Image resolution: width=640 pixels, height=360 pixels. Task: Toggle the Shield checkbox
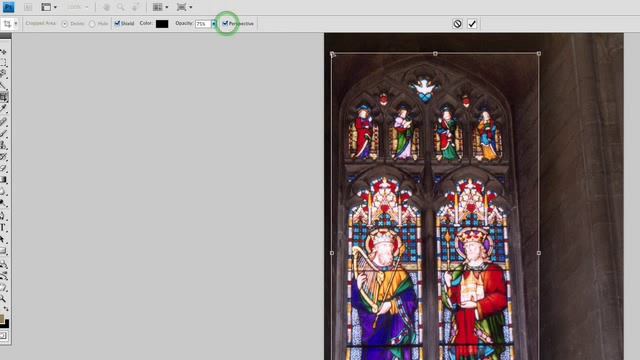117,23
